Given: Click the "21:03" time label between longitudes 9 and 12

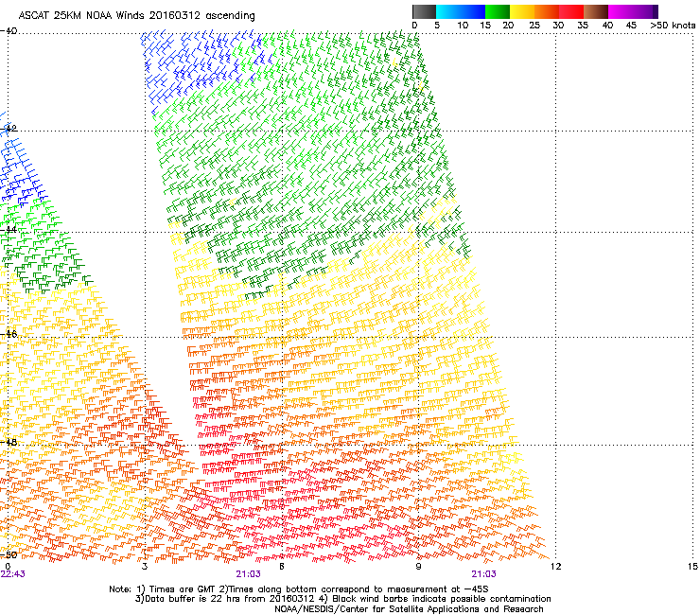Looking at the screenshot, I should [x=483, y=574].
